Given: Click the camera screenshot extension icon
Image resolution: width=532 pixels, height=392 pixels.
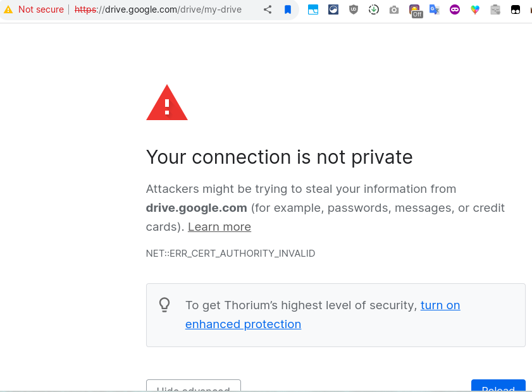Looking at the screenshot, I should tap(394, 10).
